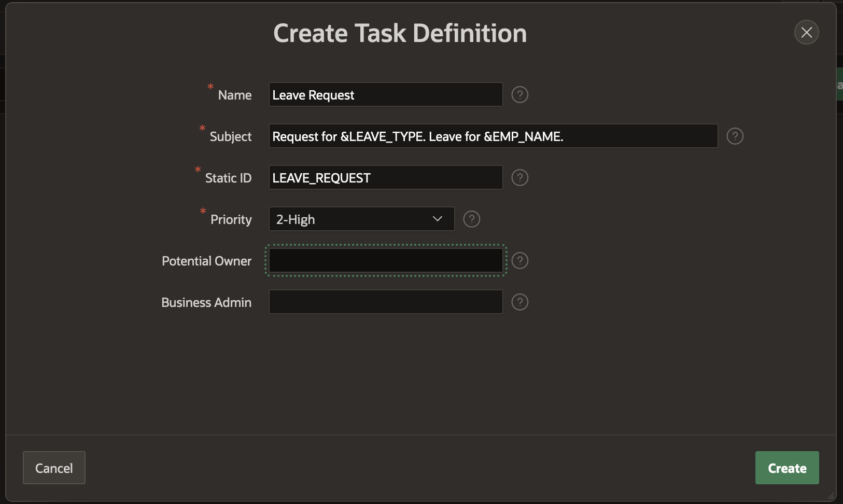Open help for Business Admin
This screenshot has width=843, height=504.
point(519,302)
